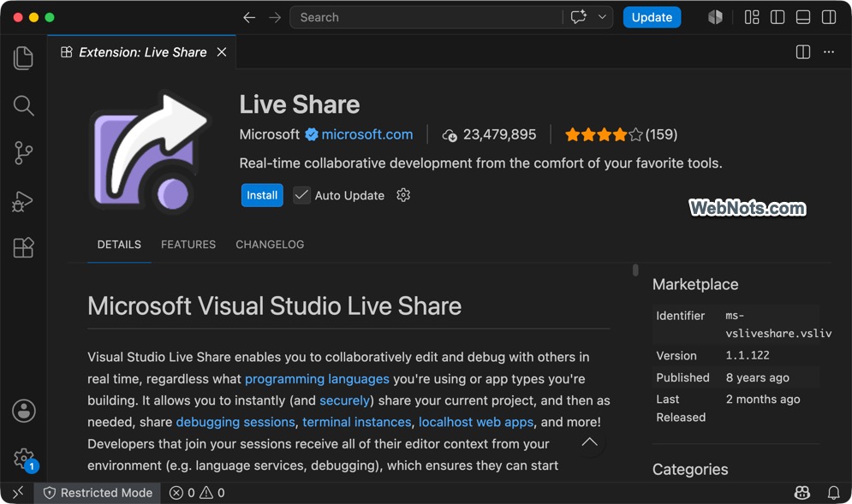Image resolution: width=852 pixels, height=504 pixels.
Task: Go forward with the right arrow
Action: (275, 17)
